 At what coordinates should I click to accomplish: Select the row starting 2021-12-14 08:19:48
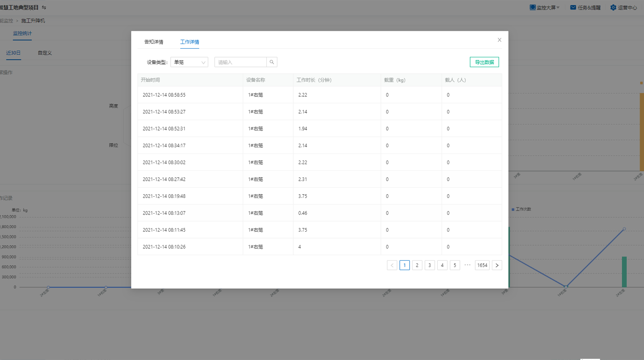pos(320,196)
